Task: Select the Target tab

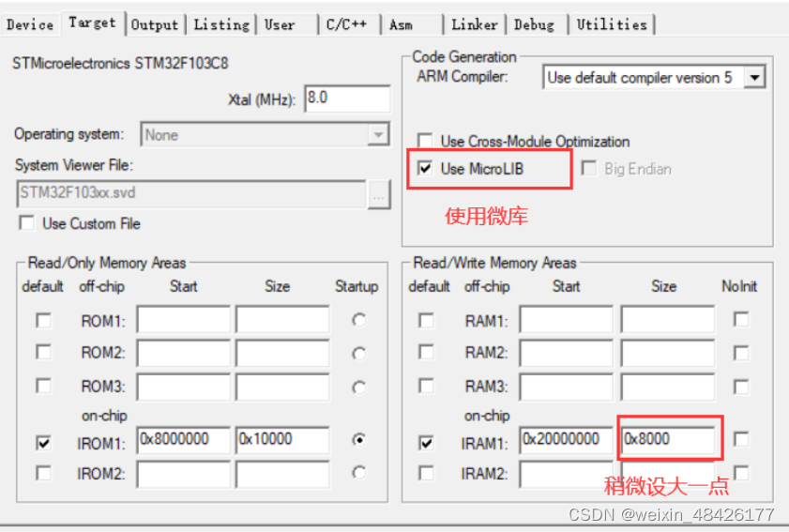Action: pos(93,23)
